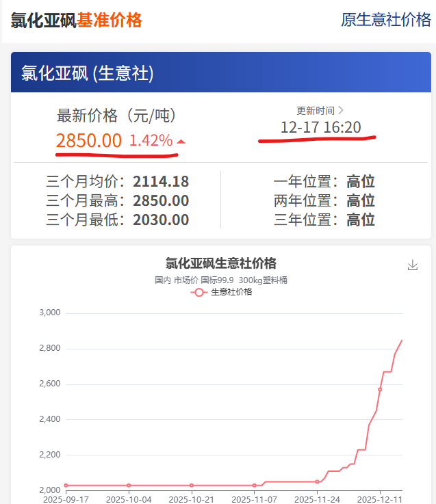Download the chart using the download icon
The height and width of the screenshot is (504, 436).
click(412, 265)
